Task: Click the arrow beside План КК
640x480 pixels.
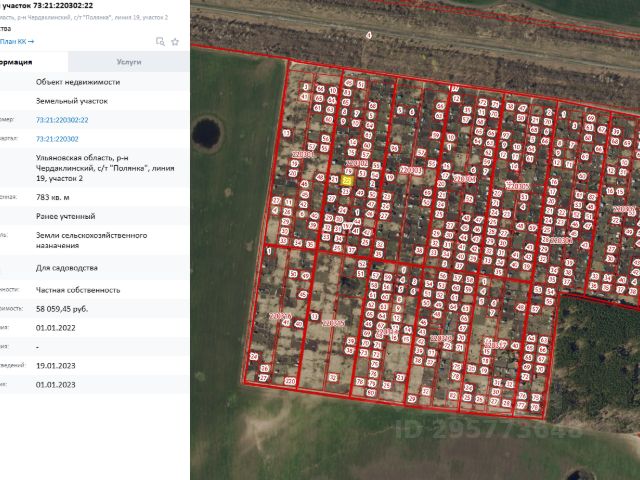Action: coord(31,41)
